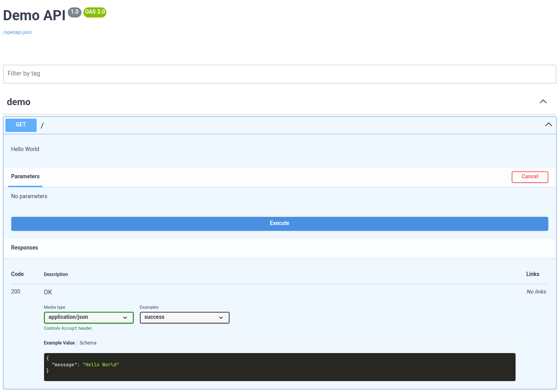Viewport: 560px width, 392px height.
Task: Click inside the Filter by tag field
Action: click(x=156, y=74)
